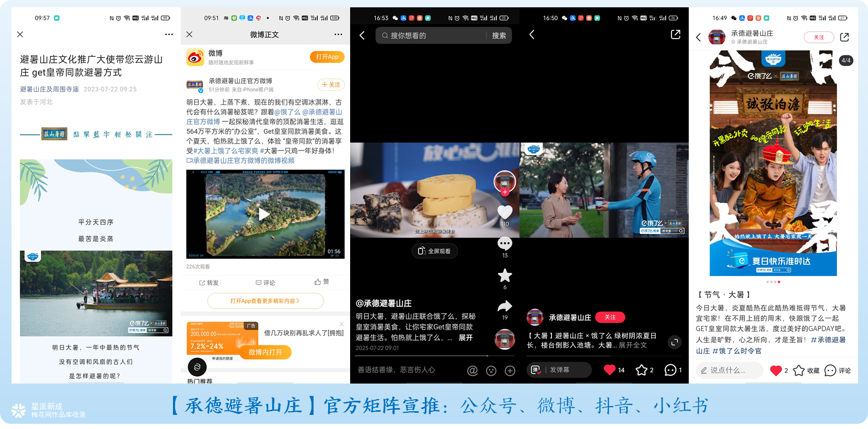Go back from the Xiaohongshu note
This screenshot has width=868, height=429.
click(x=699, y=37)
